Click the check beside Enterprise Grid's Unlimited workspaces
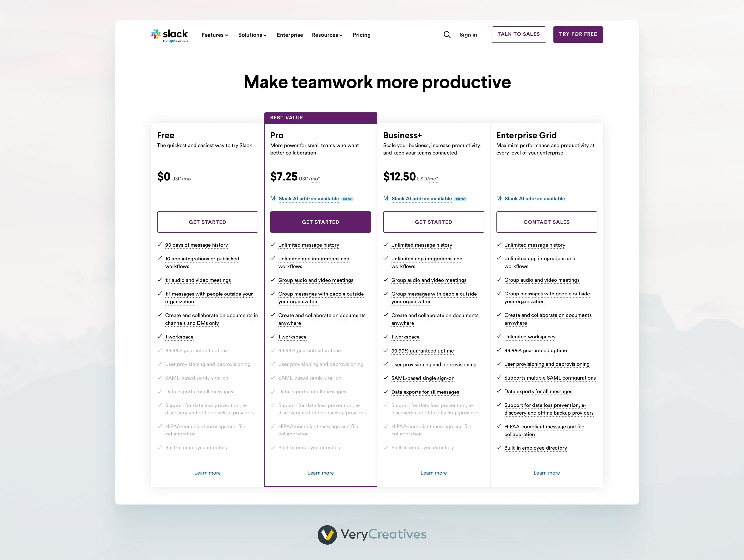This screenshot has width=744, height=560. (499, 337)
